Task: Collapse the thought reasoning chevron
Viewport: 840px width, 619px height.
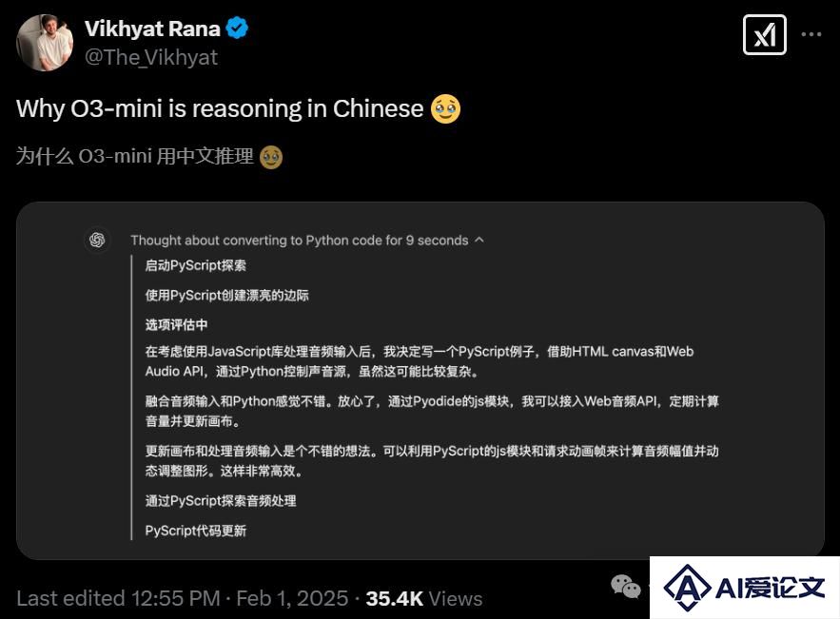Action: point(479,240)
